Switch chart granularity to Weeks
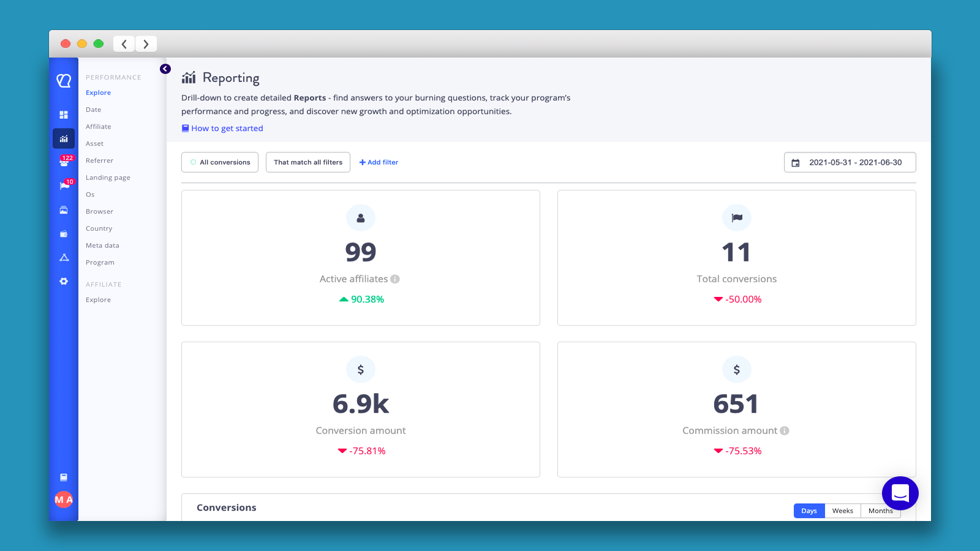 point(842,511)
